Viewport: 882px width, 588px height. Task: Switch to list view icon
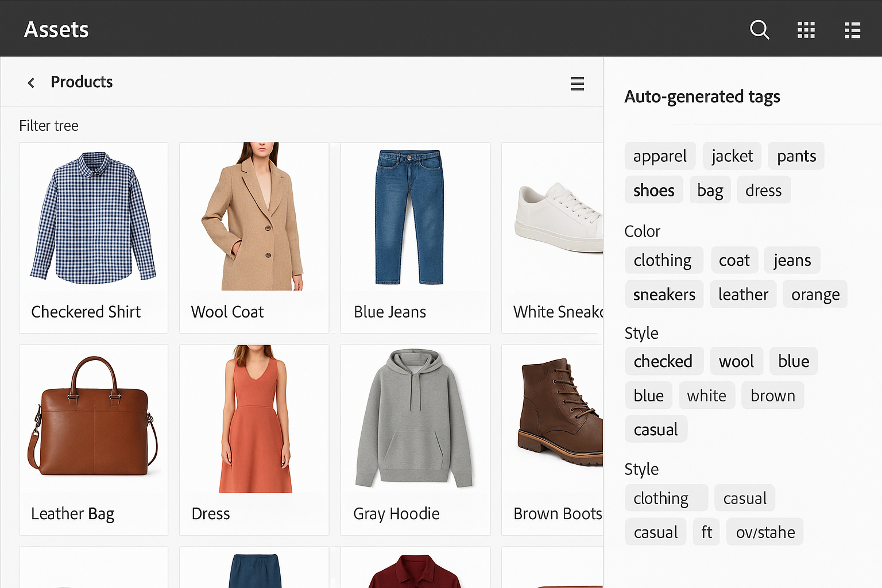click(x=852, y=30)
